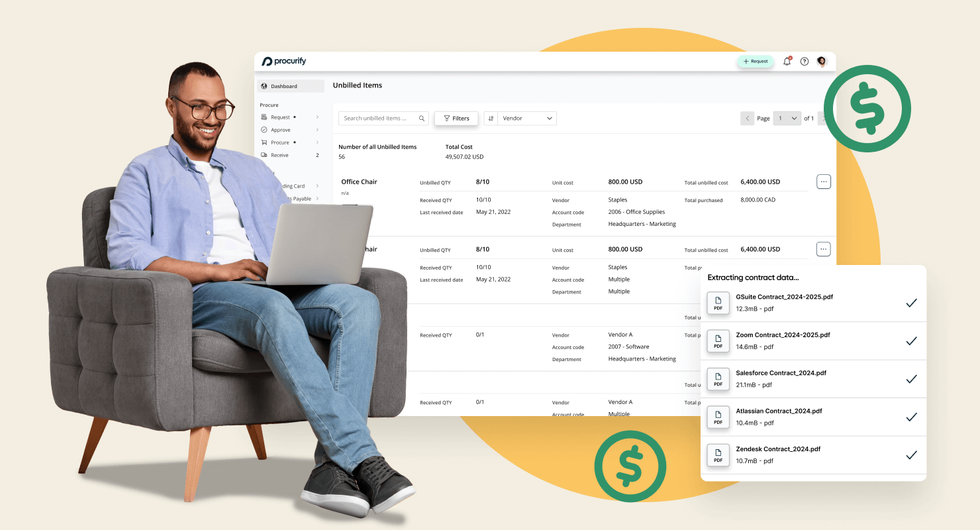Viewport: 980px width, 530px height.
Task: Open more options for second item row
Action: pyautogui.click(x=824, y=249)
